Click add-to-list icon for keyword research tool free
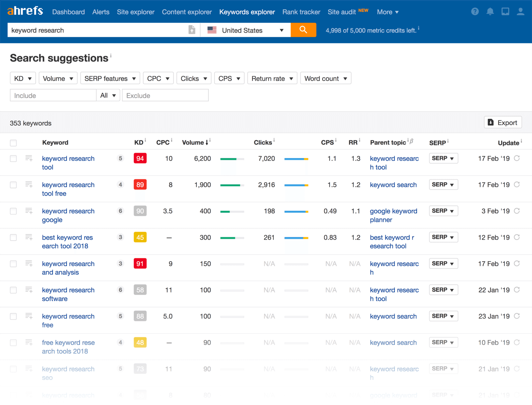This screenshot has height=405, width=532. coord(29,185)
